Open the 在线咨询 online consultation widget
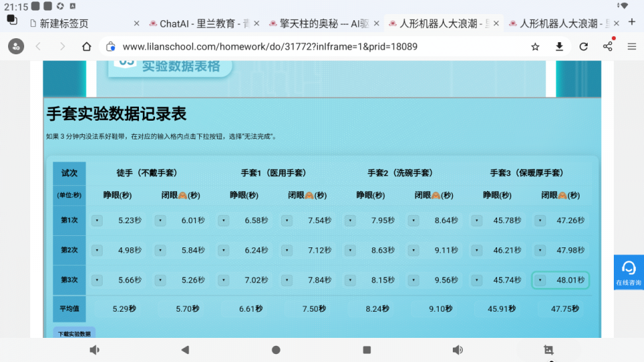Viewport: 644px width, 362px height. coord(629,273)
